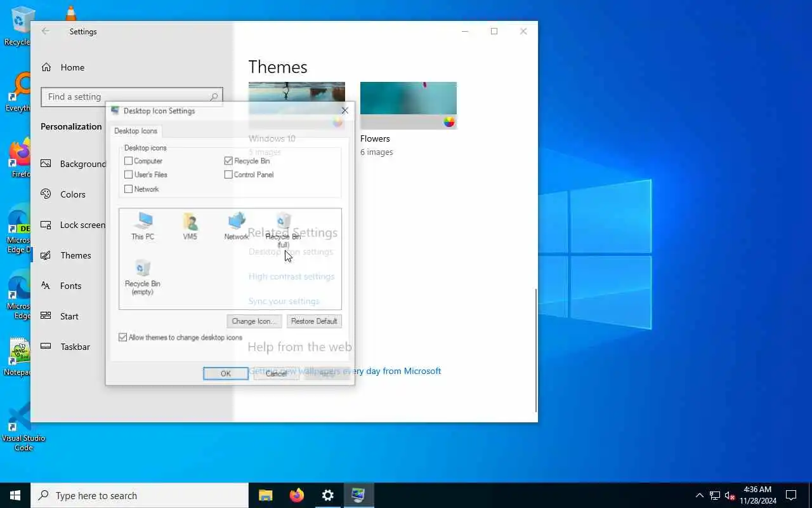This screenshot has width=812, height=508.
Task: Click the Background picture icon in sidebar
Action: (x=46, y=164)
